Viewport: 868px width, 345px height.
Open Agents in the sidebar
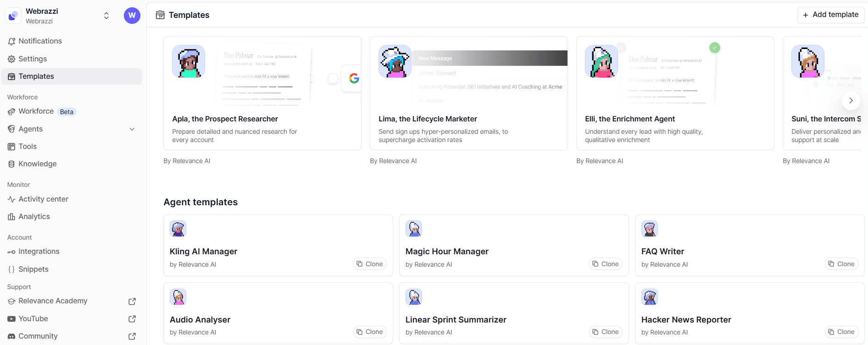pyautogui.click(x=72, y=129)
